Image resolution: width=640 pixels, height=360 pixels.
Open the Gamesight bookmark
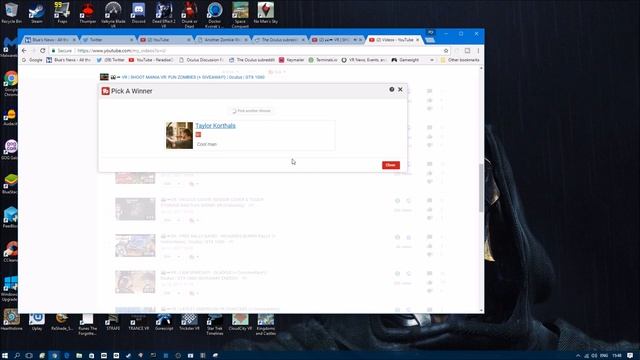point(405,60)
